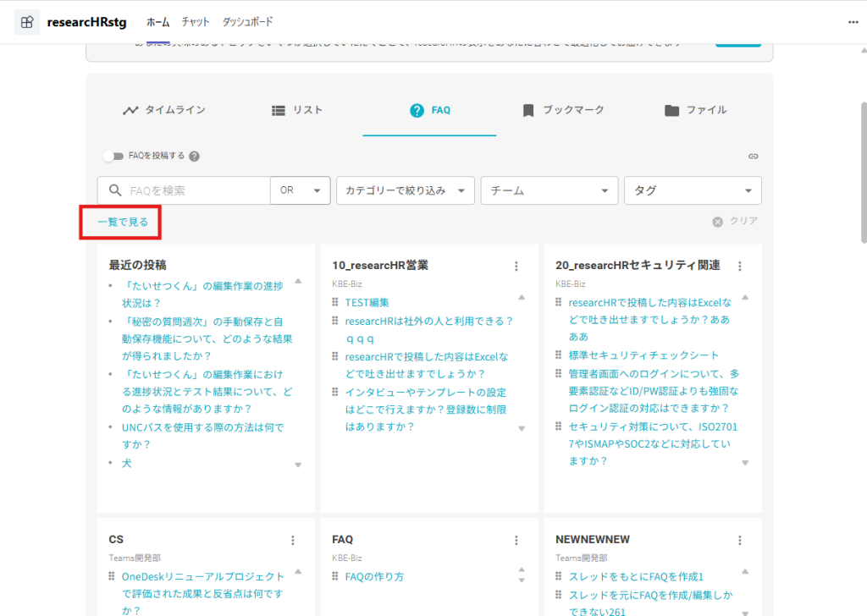Click the 一覧で見る link
The width and height of the screenshot is (867, 616).
click(x=123, y=222)
